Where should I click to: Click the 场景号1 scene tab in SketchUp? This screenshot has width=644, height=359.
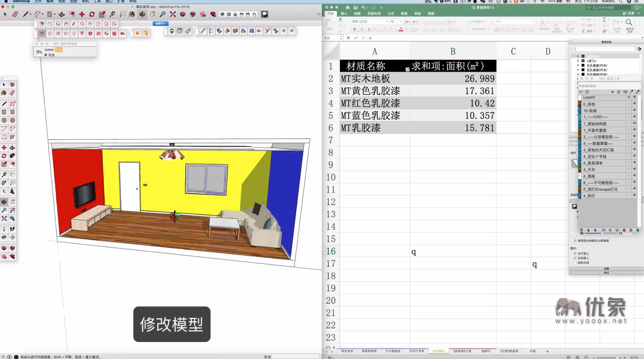coord(161,23)
